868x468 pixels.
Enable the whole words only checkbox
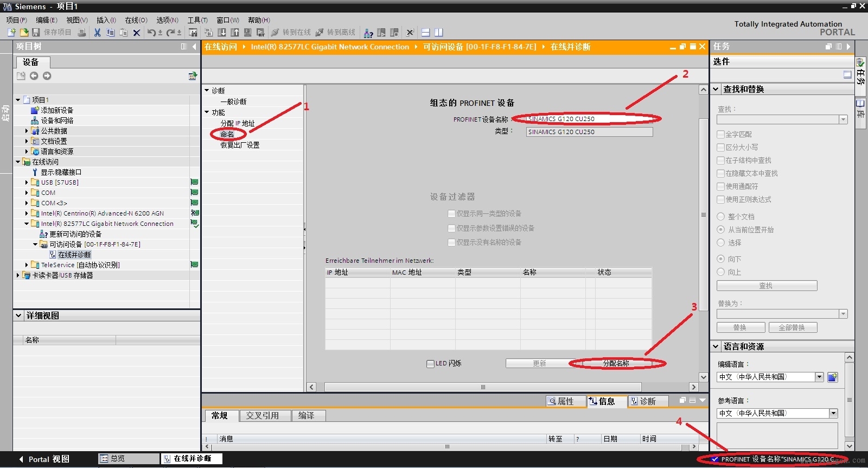tap(721, 134)
